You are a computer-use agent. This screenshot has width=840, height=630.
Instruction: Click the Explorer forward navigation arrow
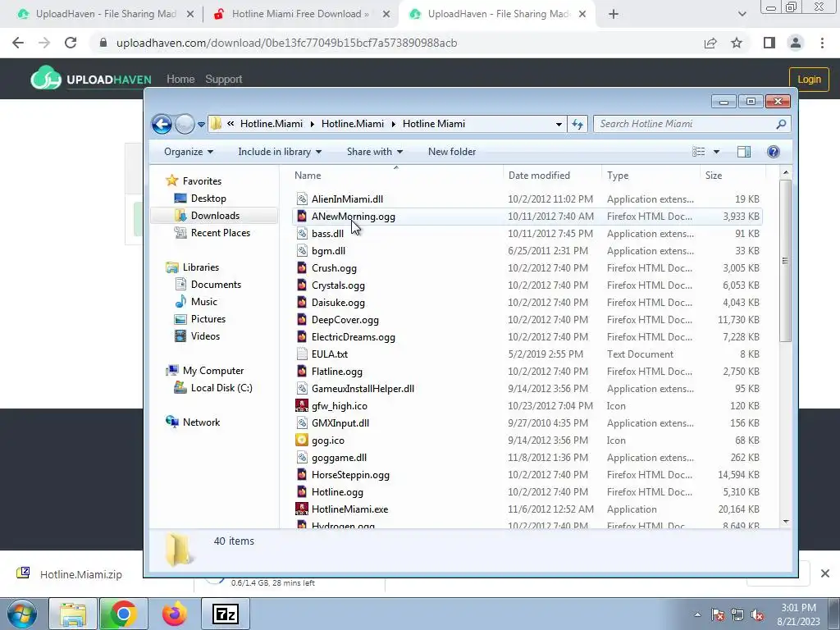point(185,125)
